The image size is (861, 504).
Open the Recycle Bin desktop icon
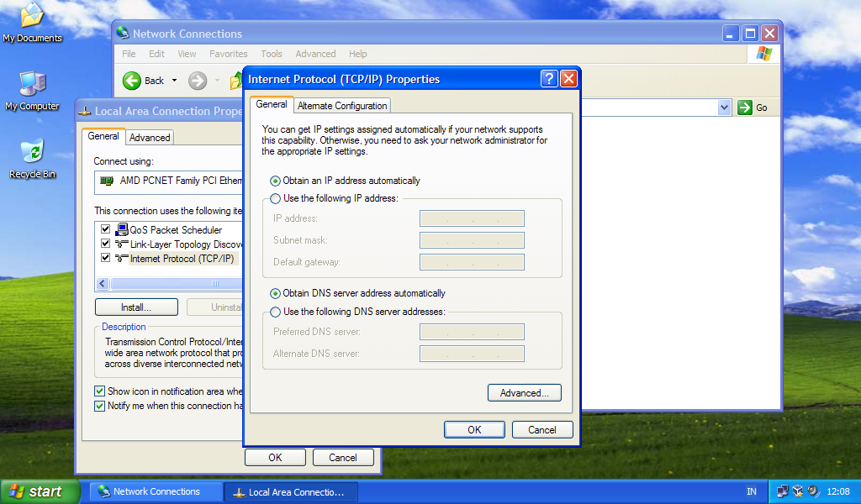[32, 159]
